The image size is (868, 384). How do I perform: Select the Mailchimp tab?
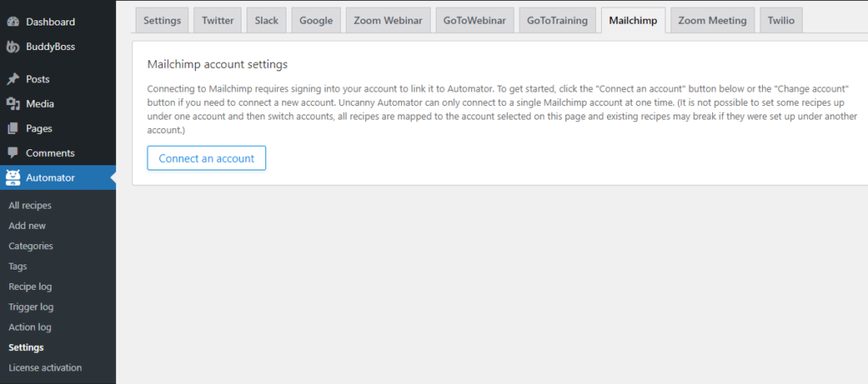tap(633, 20)
